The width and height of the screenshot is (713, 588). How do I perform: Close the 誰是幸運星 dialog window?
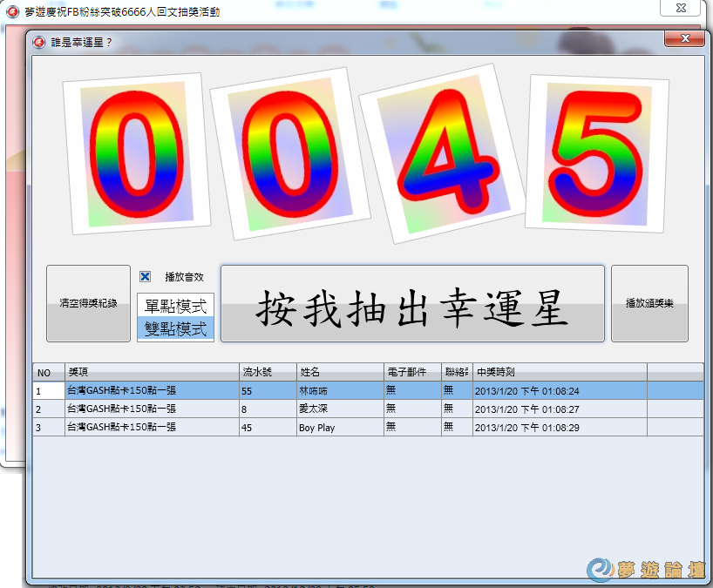click(x=683, y=39)
